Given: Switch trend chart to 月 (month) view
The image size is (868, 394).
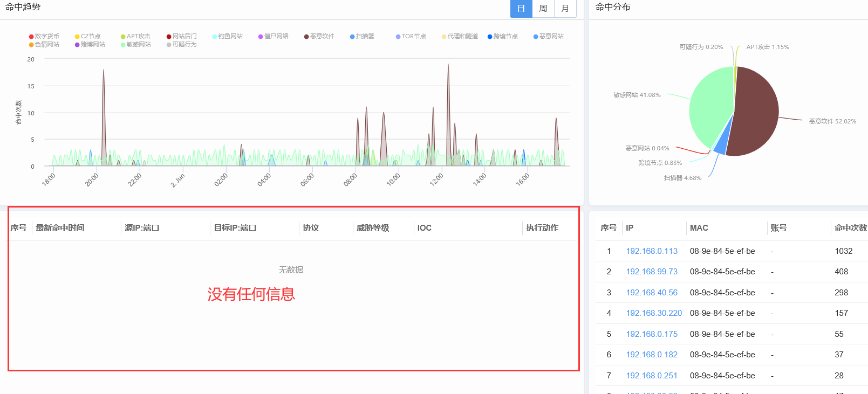Looking at the screenshot, I should pyautogui.click(x=565, y=9).
